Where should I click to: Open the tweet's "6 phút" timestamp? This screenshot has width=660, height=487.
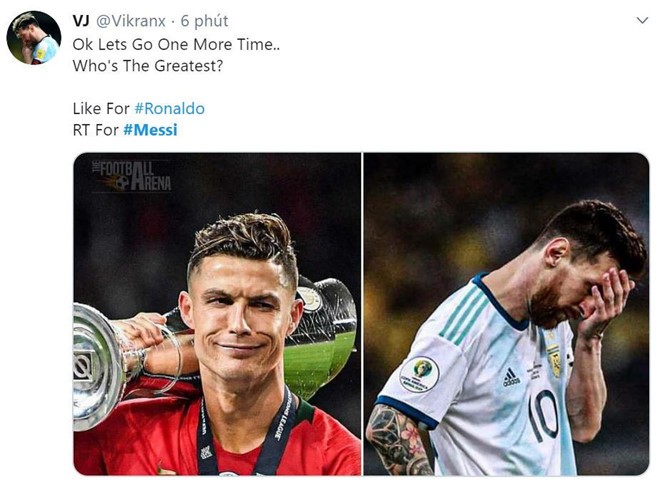point(205,21)
